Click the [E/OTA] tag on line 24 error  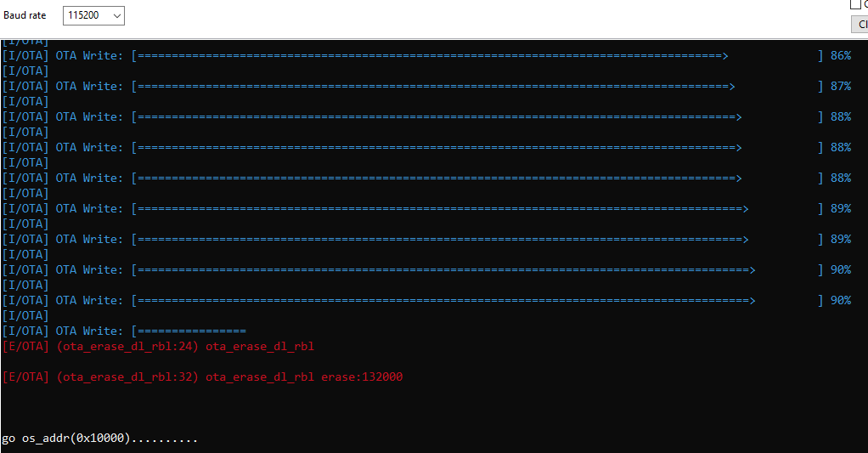tap(25, 347)
